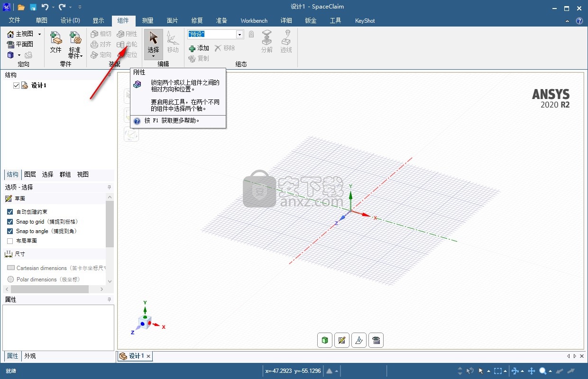This screenshot has width=588, height=379.
Task: Click the sketch pencil grid mode button
Action: tap(342, 340)
